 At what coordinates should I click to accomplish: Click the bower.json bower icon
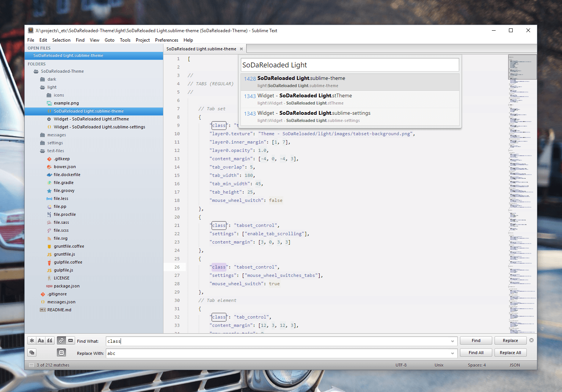(x=49, y=167)
